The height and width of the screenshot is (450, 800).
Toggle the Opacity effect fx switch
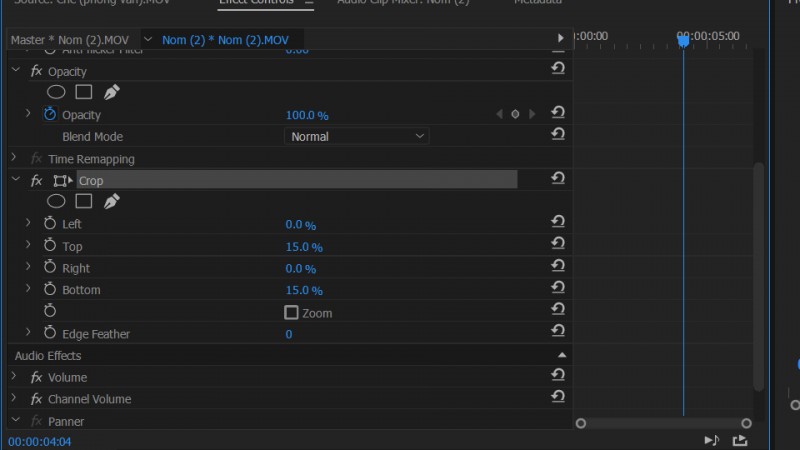tap(36, 71)
